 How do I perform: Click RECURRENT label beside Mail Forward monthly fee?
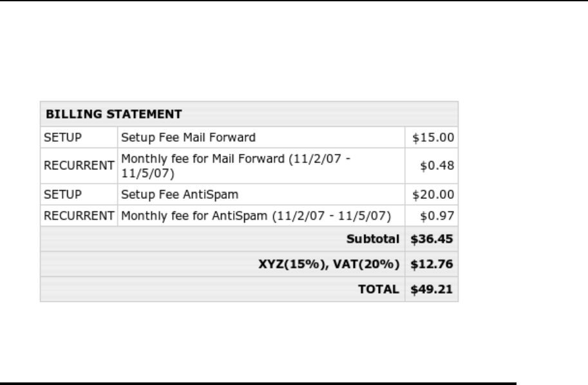tap(78, 165)
